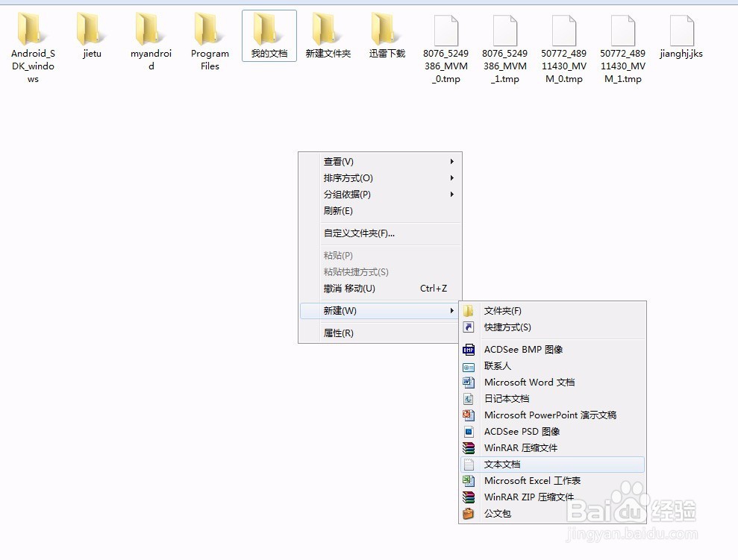
Task: Create a new 文件夹(F) from submenu
Action: [x=552, y=311]
